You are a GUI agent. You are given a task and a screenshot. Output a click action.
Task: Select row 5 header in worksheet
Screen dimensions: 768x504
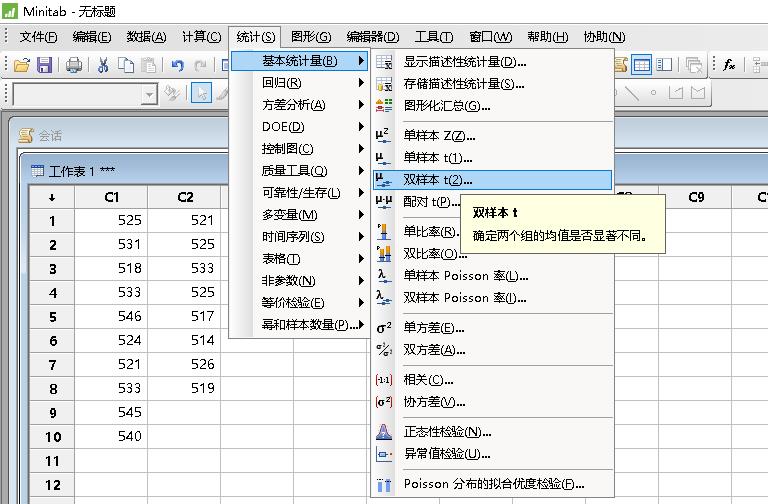(x=52, y=317)
